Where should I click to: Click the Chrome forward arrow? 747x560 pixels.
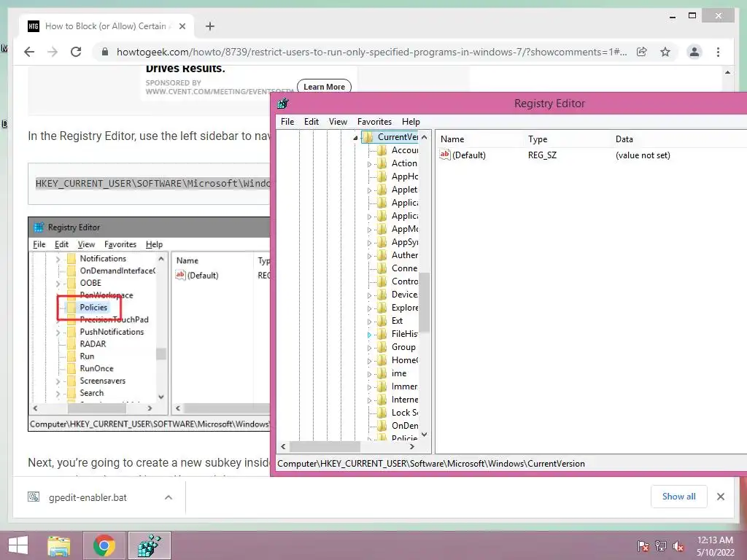(x=53, y=52)
